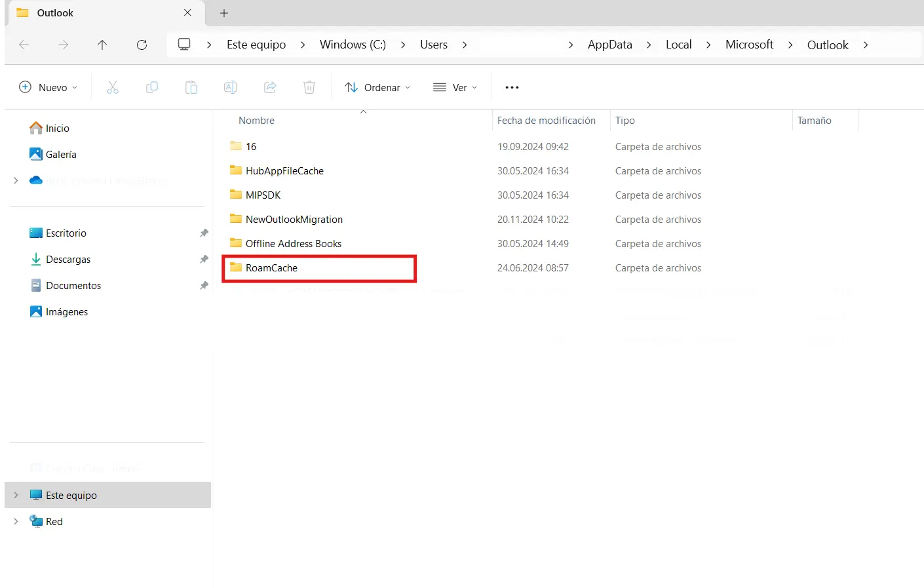
Task: Expand the chevron after Microsoft breadcrumb
Action: pyautogui.click(x=790, y=45)
